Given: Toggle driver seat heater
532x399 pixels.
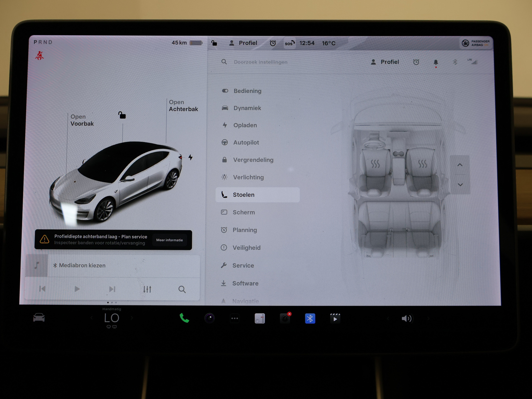Looking at the screenshot, I should [375, 164].
